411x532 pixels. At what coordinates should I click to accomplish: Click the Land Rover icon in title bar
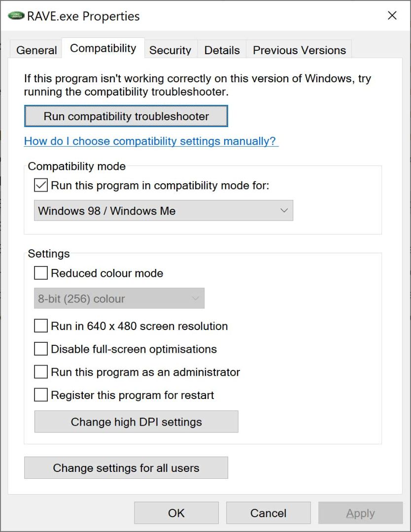click(16, 16)
